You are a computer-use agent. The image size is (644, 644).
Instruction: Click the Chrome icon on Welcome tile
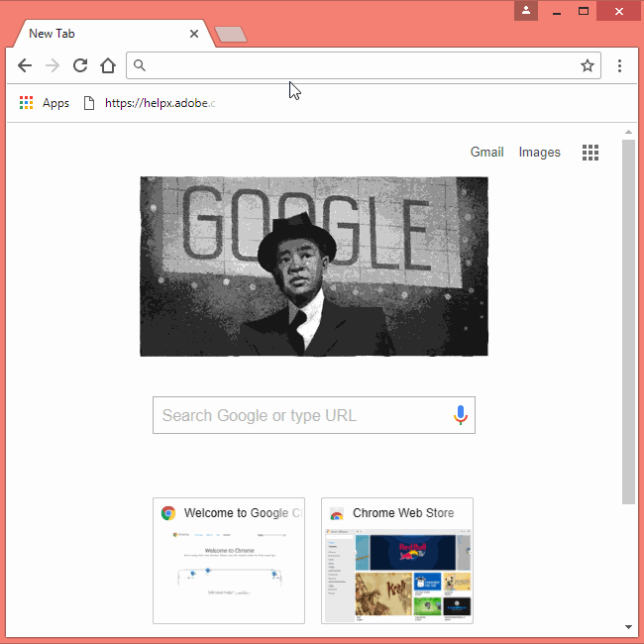click(168, 513)
